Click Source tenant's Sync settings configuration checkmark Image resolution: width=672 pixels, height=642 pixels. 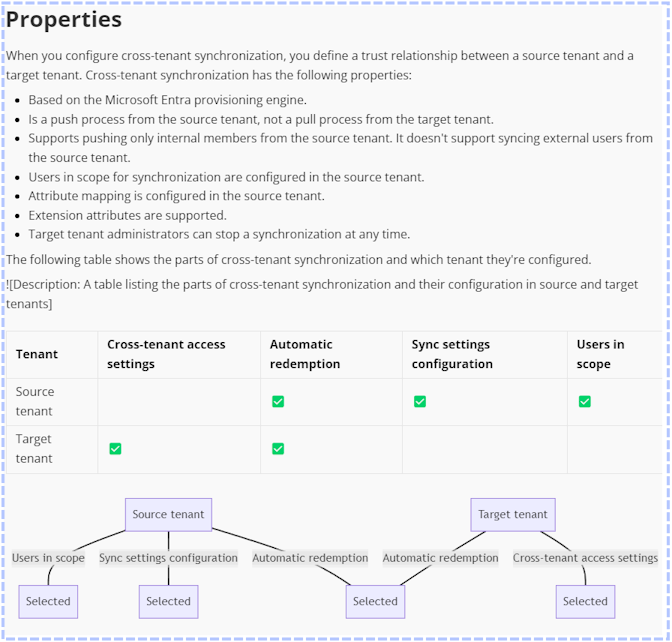click(420, 401)
